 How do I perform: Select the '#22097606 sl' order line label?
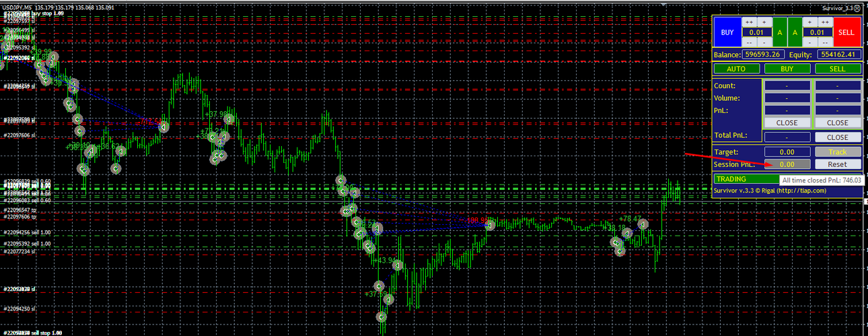pos(20,135)
